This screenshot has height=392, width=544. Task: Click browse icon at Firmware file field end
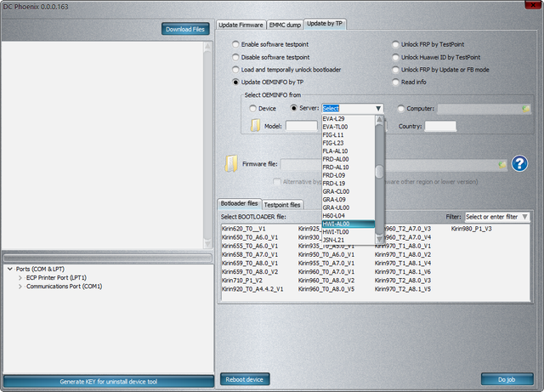pyautogui.click(x=501, y=165)
